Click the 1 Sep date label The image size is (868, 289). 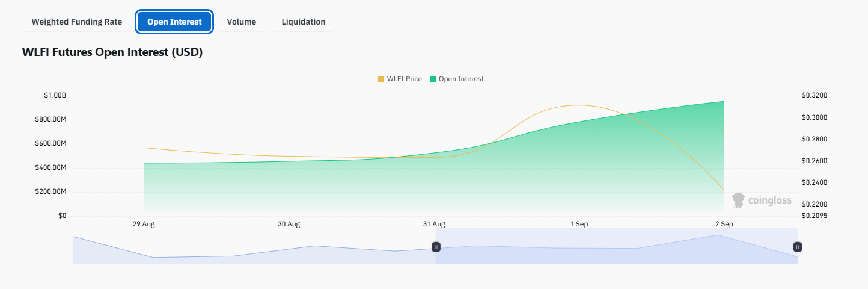click(579, 224)
